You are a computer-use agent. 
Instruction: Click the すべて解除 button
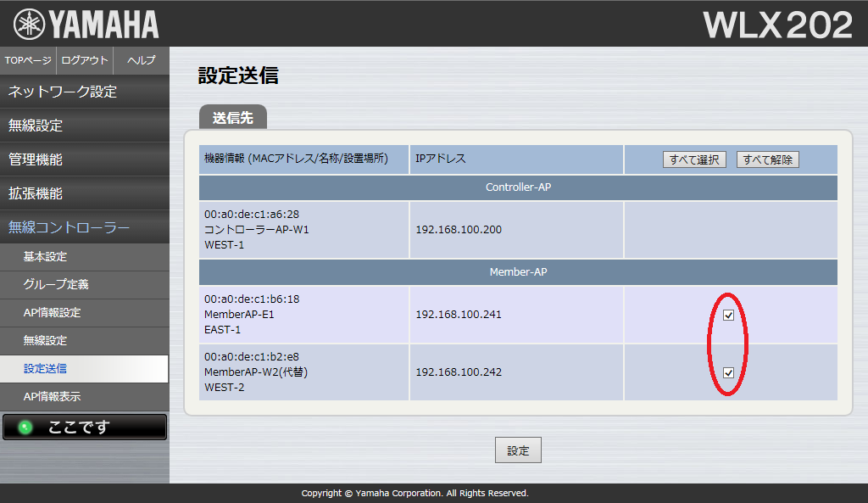coord(768,159)
